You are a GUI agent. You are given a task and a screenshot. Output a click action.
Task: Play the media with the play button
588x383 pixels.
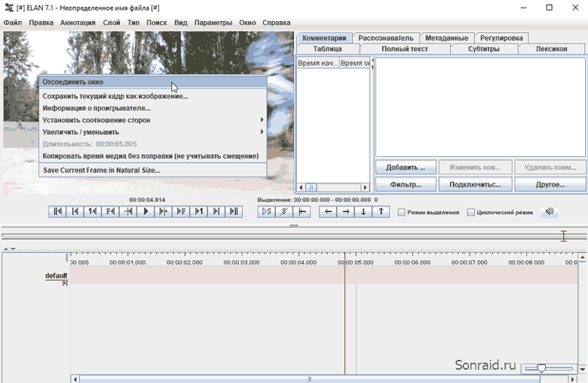tap(145, 211)
